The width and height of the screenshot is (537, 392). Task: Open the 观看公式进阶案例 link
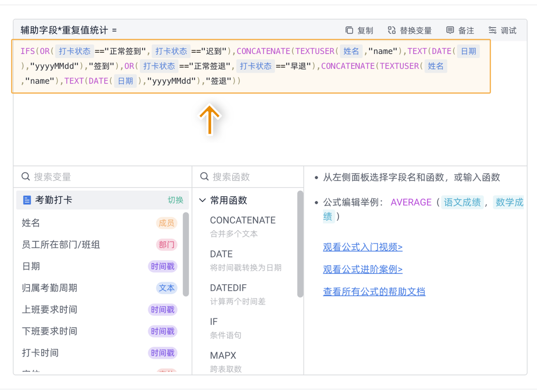[x=362, y=270]
